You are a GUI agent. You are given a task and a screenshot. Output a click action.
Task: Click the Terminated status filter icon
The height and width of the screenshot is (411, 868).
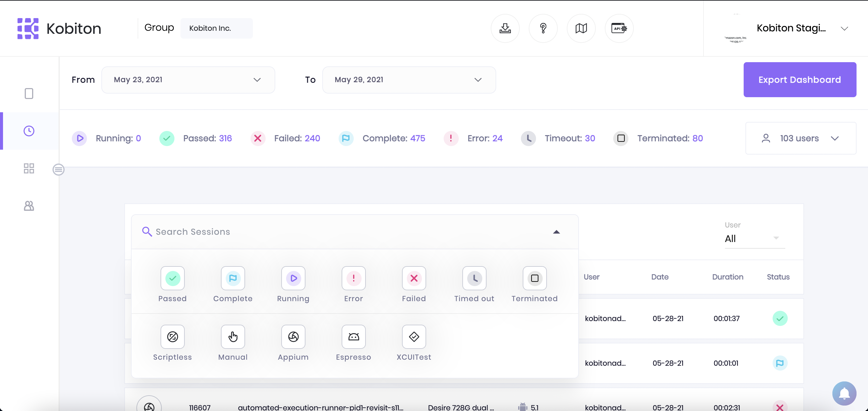coord(534,278)
